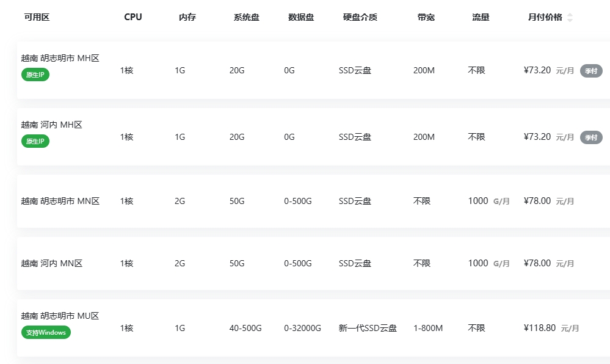
Task: Click the ¥118.80 monthly price
Action: (540, 328)
